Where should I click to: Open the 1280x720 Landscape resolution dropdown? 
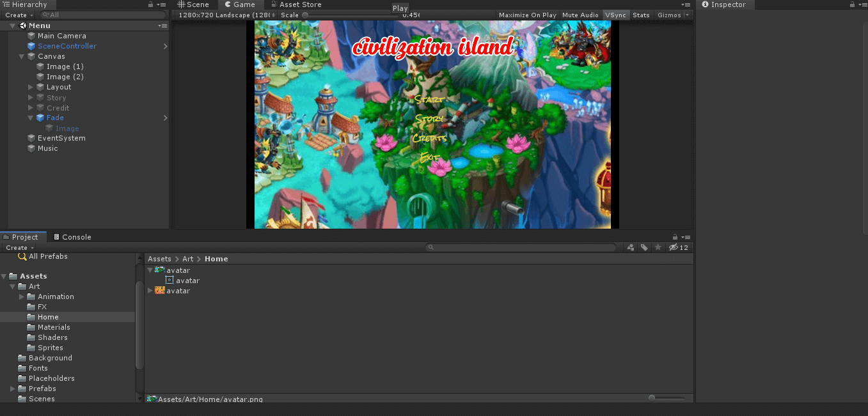[x=226, y=15]
